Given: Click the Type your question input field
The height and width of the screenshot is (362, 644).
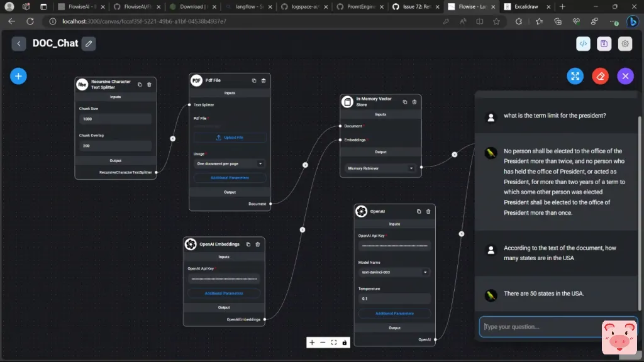Looking at the screenshot, I should 541,327.
